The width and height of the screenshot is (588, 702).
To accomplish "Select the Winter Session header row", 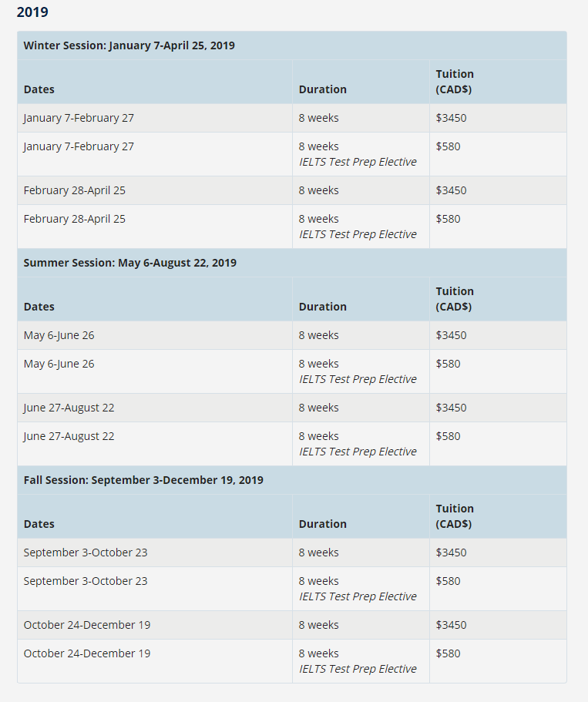I will point(292,45).
